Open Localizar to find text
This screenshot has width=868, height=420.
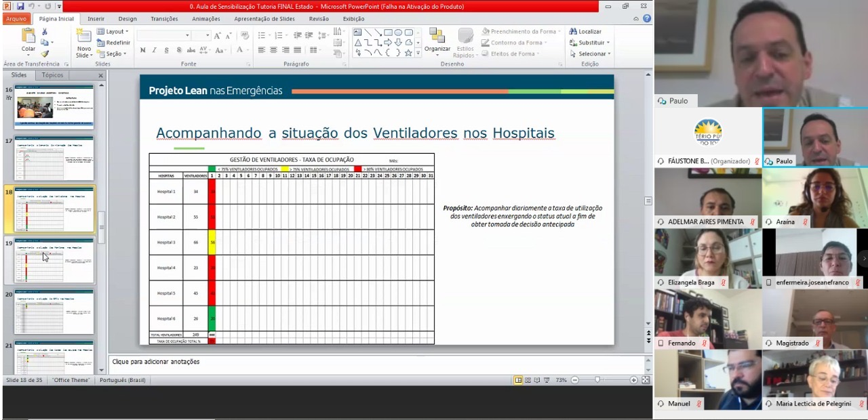click(585, 31)
